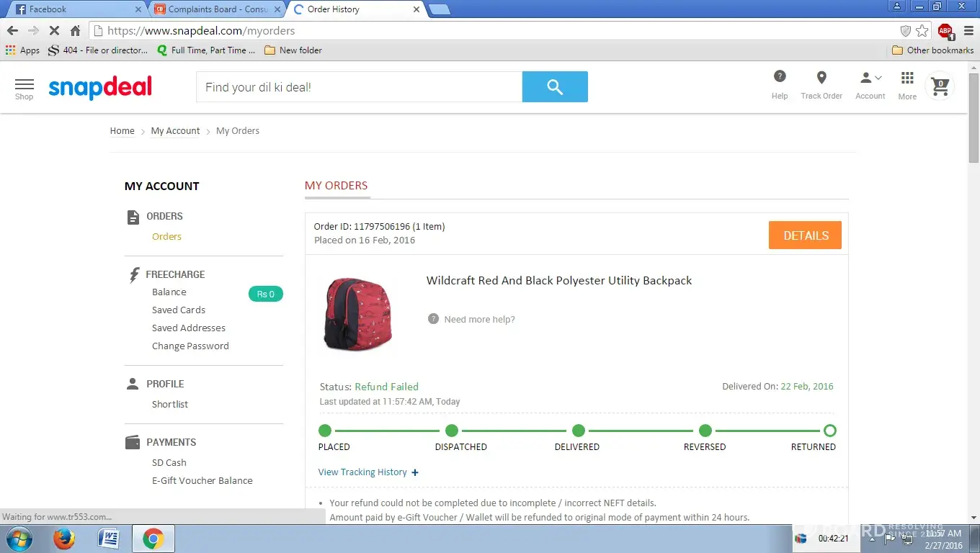
Task: Close the Facebook tab
Action: click(x=138, y=9)
